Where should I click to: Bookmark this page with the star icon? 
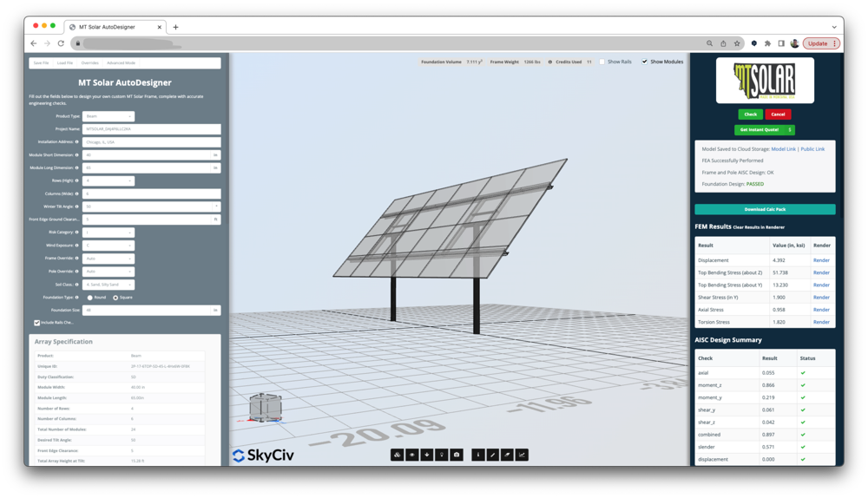tap(737, 43)
